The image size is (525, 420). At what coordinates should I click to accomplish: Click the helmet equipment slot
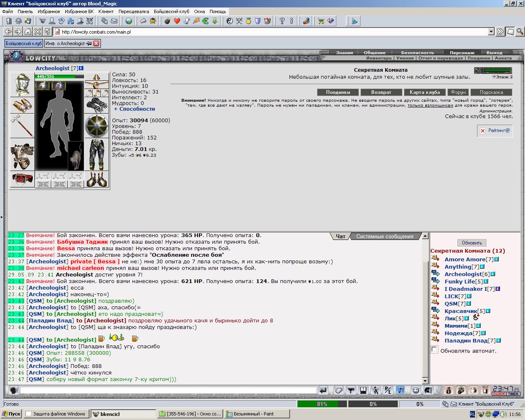pos(22,85)
